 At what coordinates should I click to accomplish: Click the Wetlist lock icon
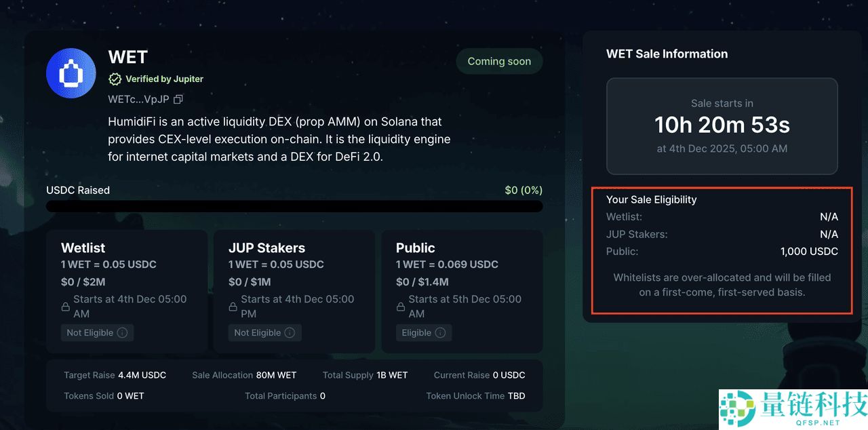[66, 307]
